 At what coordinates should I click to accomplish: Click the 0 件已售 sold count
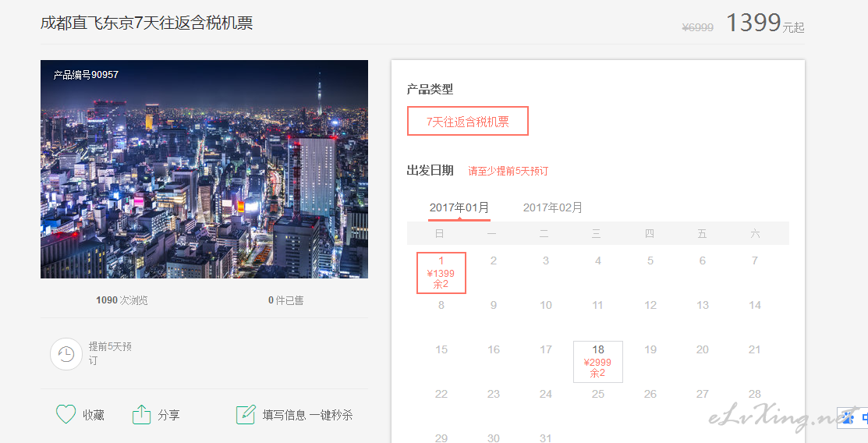pyautogui.click(x=285, y=300)
